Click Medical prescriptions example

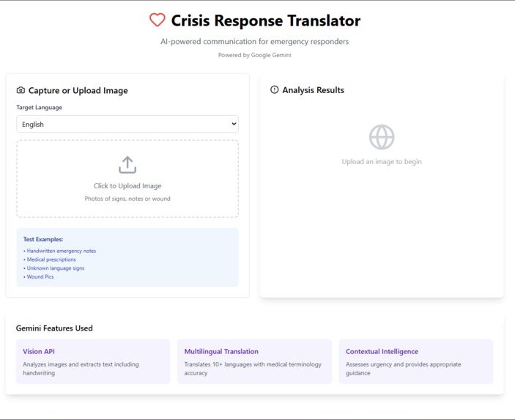[x=51, y=259]
